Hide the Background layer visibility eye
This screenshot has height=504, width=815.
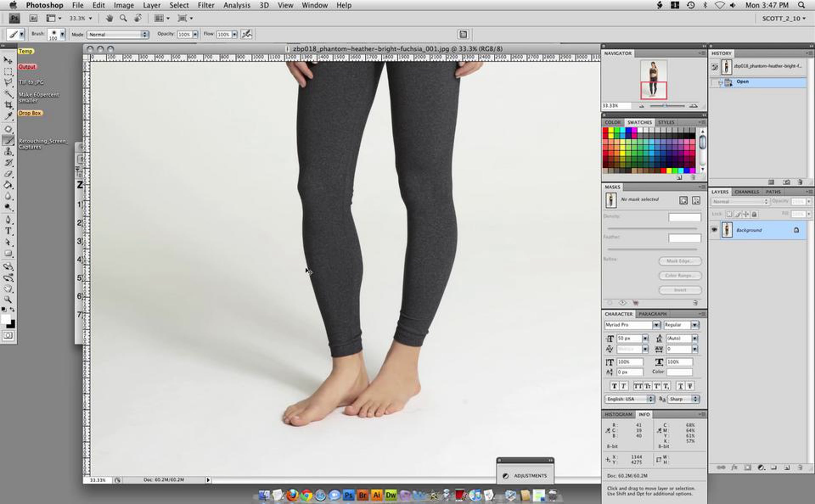click(x=714, y=230)
